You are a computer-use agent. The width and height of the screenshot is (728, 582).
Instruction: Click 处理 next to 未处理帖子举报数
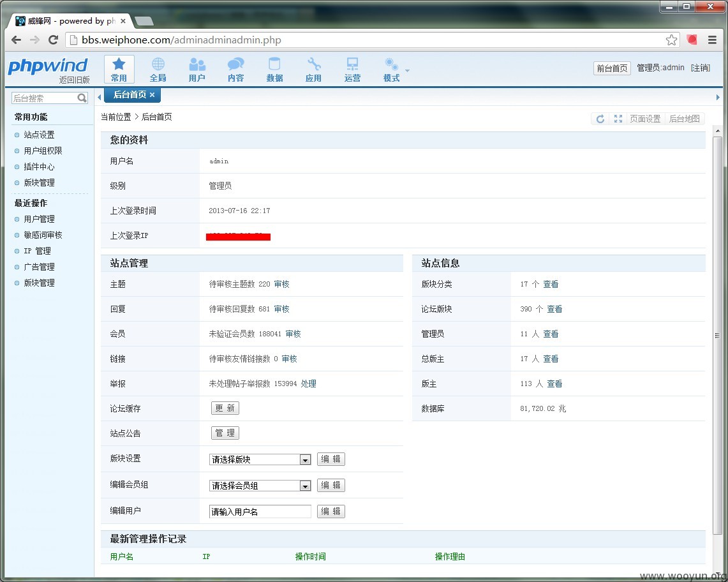pyautogui.click(x=308, y=384)
